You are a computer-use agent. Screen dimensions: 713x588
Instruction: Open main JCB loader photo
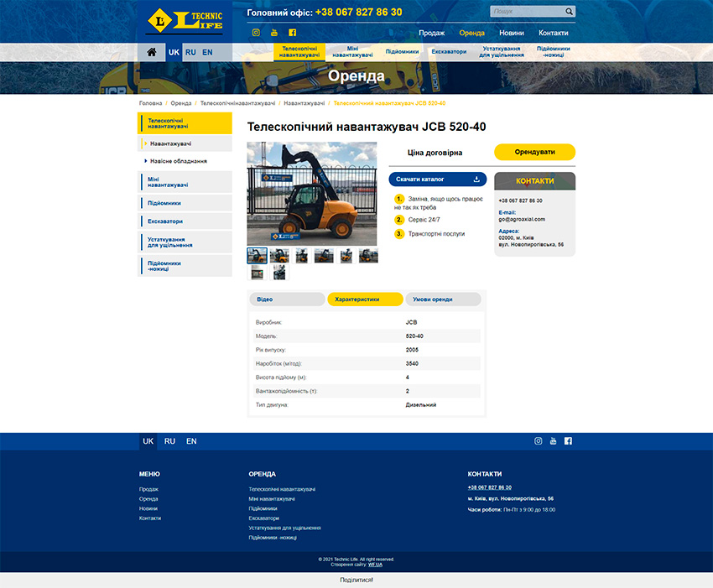[312, 194]
